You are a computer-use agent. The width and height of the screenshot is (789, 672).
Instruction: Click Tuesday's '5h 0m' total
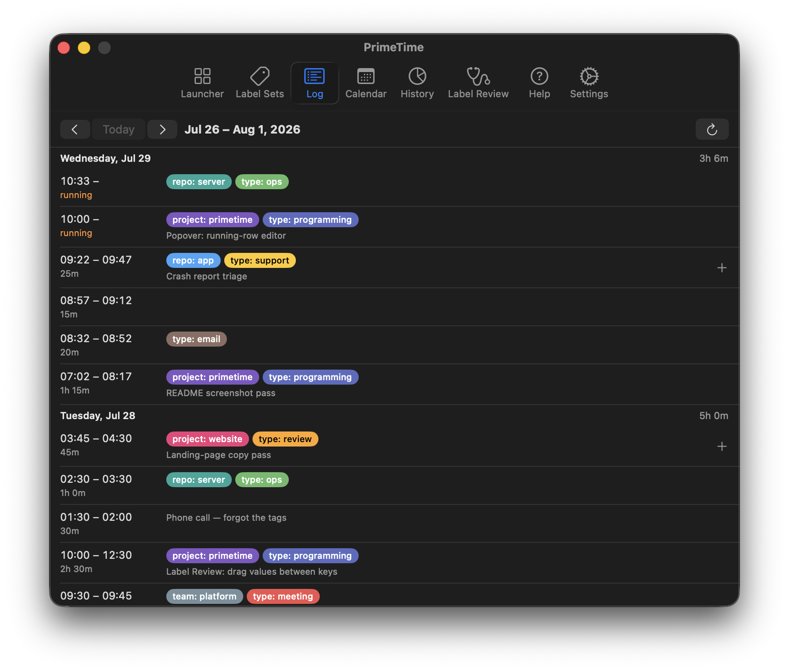tap(713, 416)
